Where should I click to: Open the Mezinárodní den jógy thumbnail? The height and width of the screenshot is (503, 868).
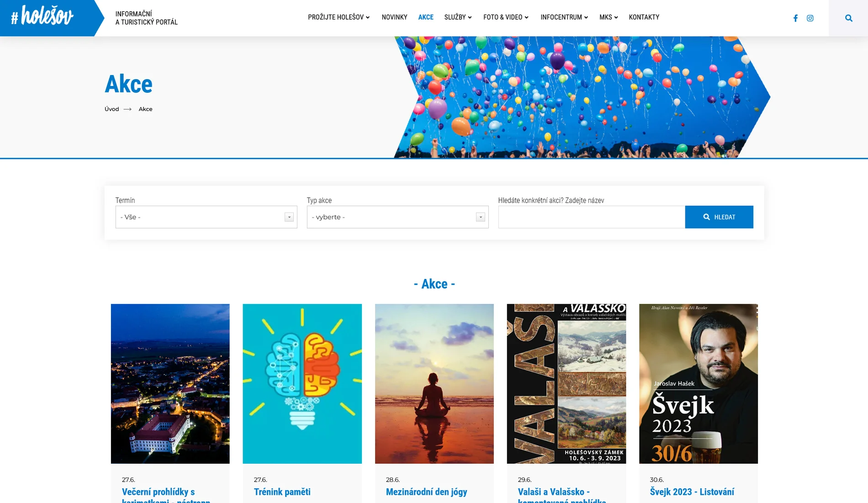point(434,384)
